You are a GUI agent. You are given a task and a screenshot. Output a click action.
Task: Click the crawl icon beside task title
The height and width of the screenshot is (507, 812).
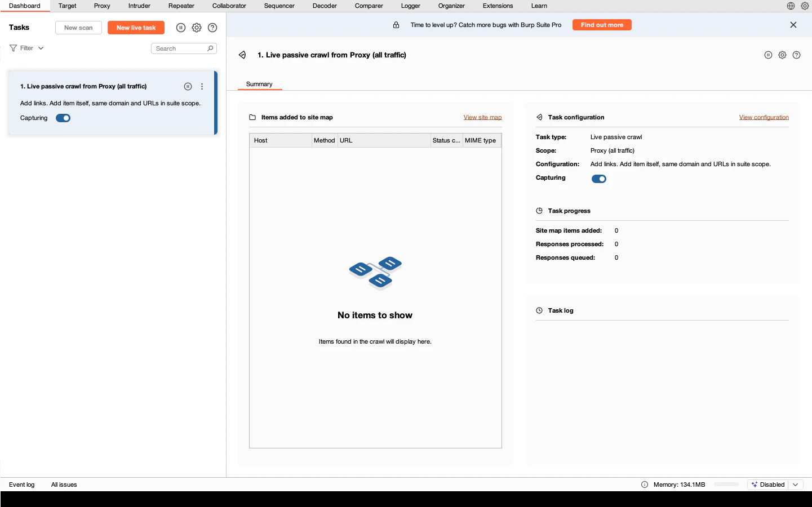click(242, 55)
